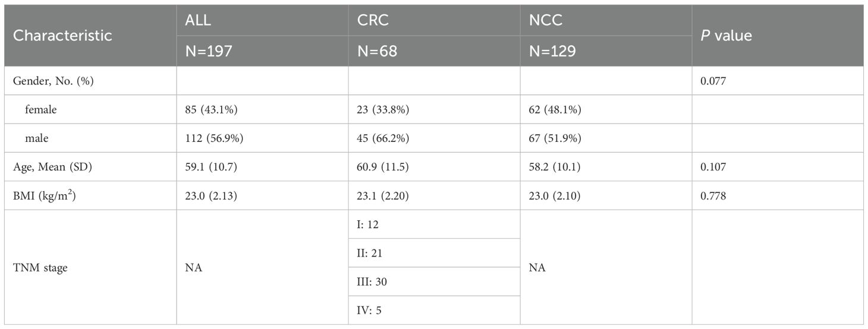Click the TNM stage row label
This screenshot has width=868, height=329.
click(x=40, y=268)
